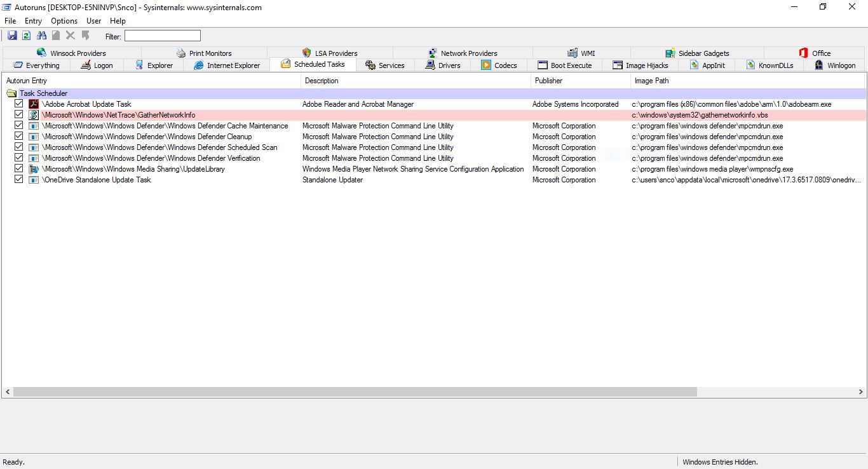Screen dimensions: 868x469
Task: Click the Windows Defender Cache Maintenance icon
Action: [x=34, y=126]
